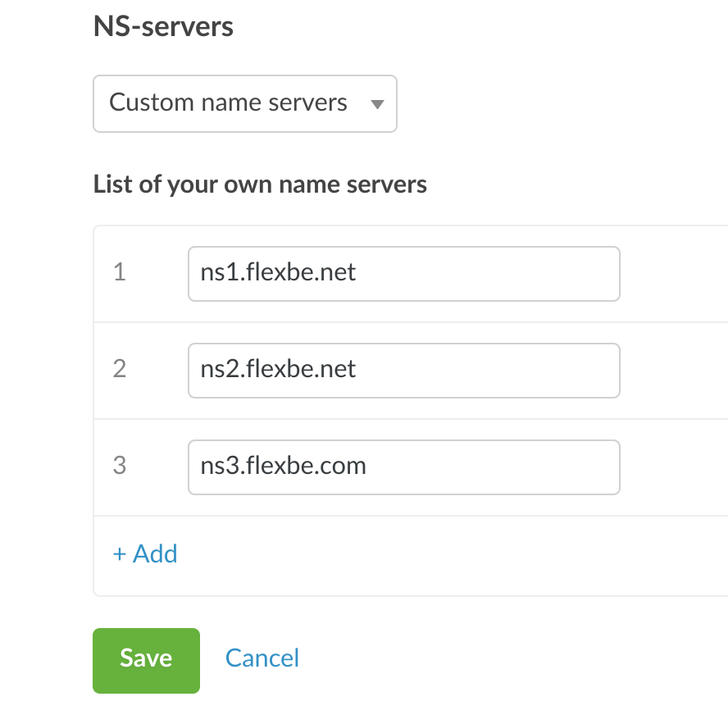
Task: Click the ns2.flexbe.net name server field
Action: pos(403,371)
